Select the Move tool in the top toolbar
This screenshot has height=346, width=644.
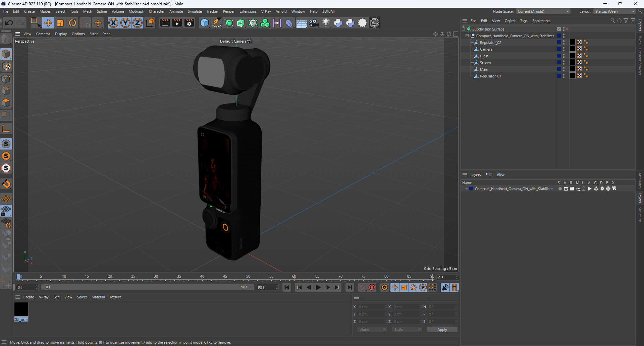pyautogui.click(x=48, y=23)
